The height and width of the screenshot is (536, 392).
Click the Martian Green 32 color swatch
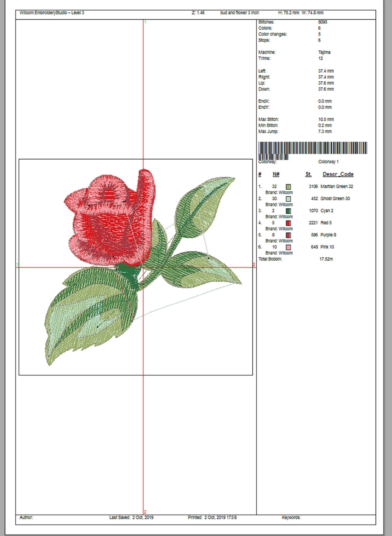coord(288,187)
